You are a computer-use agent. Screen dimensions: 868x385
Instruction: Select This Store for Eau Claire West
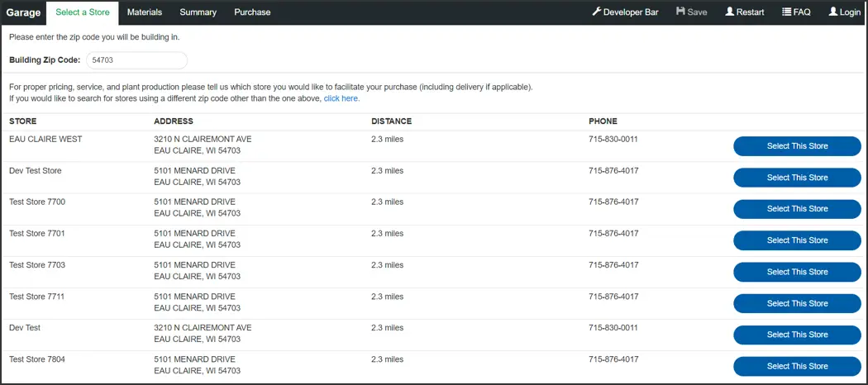point(797,146)
